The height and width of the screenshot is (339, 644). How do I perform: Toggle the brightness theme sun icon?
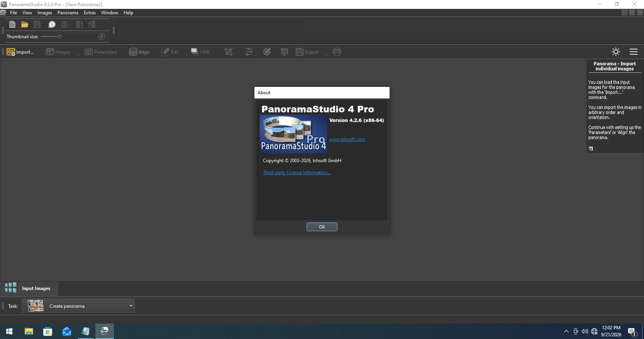coord(616,52)
